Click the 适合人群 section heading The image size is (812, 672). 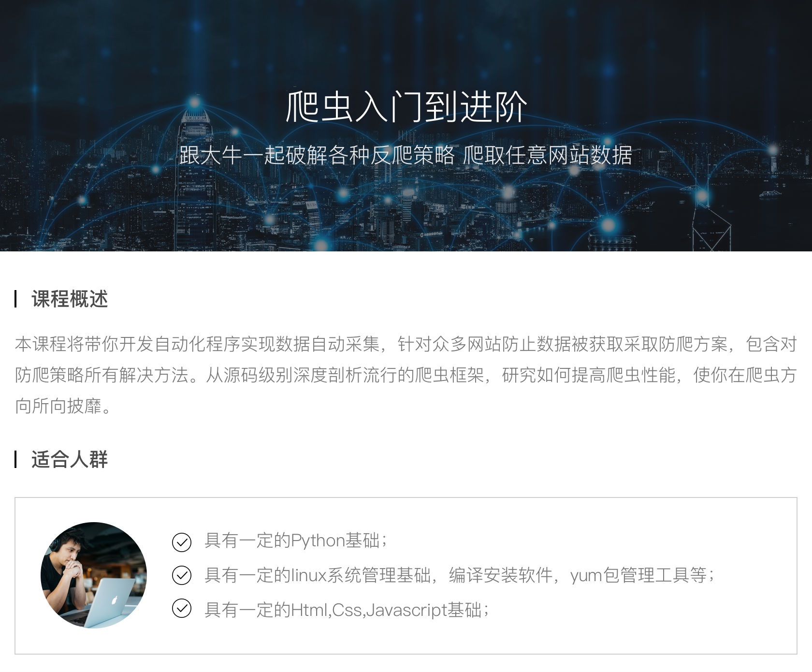[70, 459]
